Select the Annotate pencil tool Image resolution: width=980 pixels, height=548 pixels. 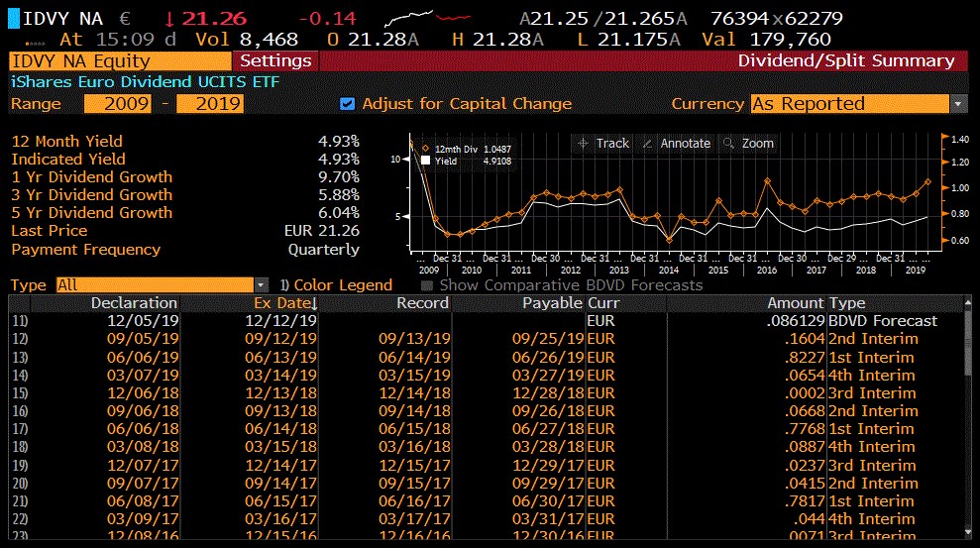point(676,144)
